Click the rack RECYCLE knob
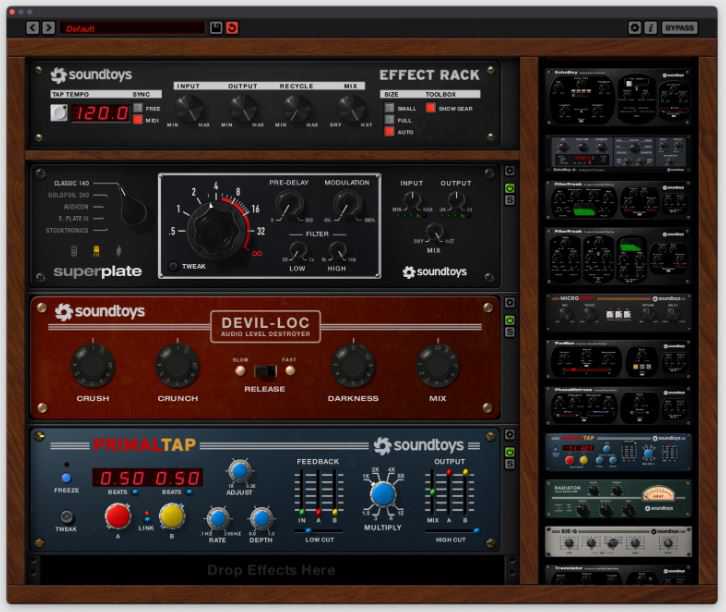 297,108
